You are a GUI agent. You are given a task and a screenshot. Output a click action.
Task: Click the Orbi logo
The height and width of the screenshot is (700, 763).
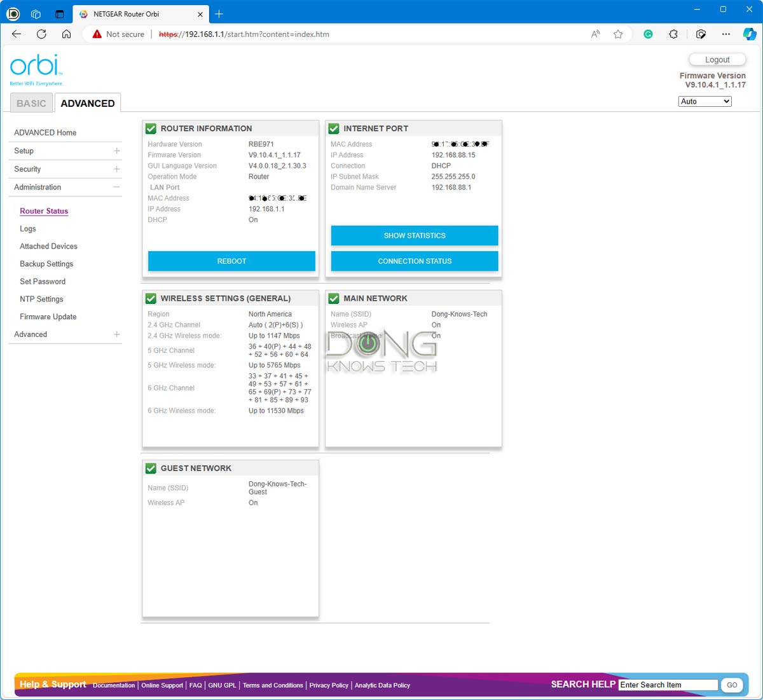[36, 70]
